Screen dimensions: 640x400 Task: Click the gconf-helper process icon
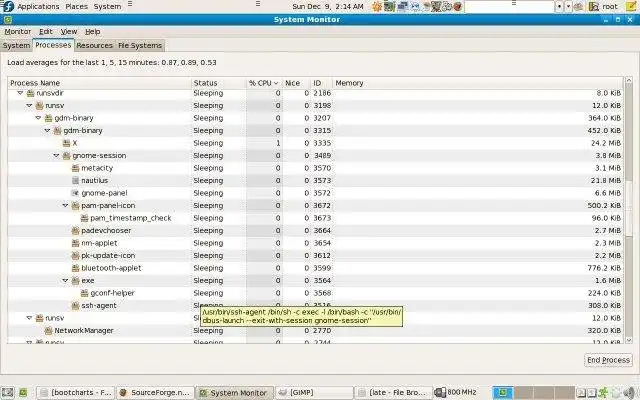coord(84,293)
